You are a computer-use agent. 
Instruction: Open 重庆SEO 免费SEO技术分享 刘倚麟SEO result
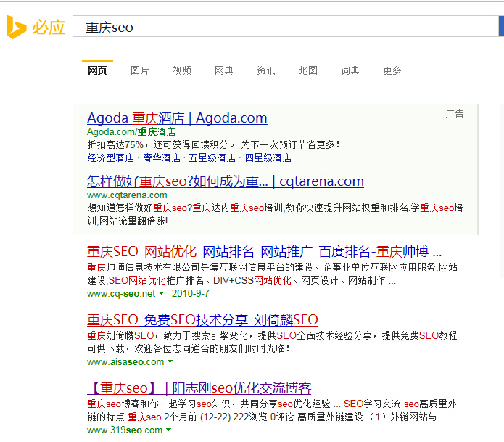(202, 320)
